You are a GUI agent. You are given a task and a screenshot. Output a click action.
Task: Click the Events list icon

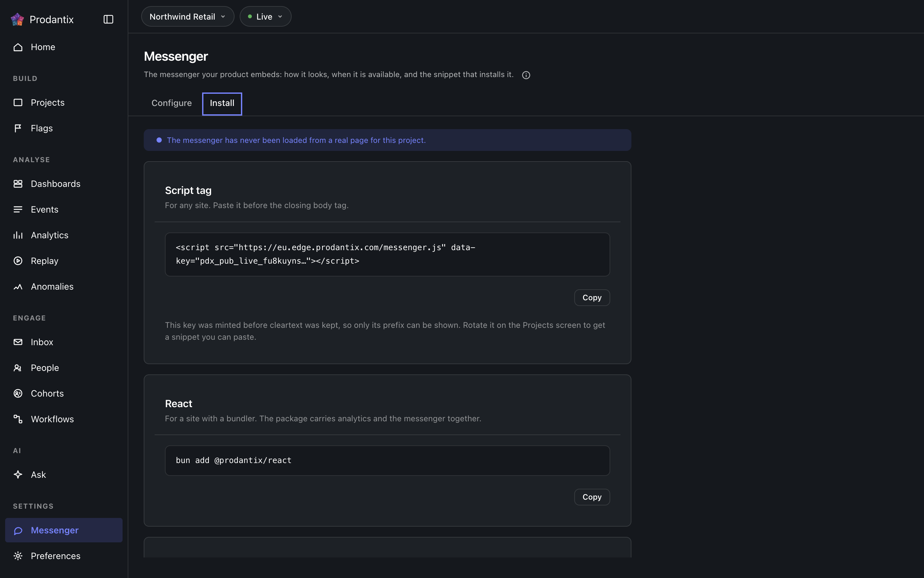18,209
